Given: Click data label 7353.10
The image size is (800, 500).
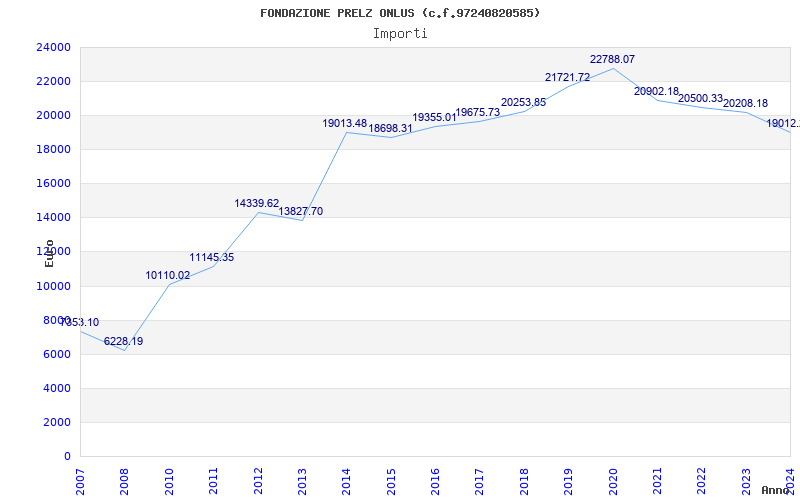Looking at the screenshot, I should 80,322.
